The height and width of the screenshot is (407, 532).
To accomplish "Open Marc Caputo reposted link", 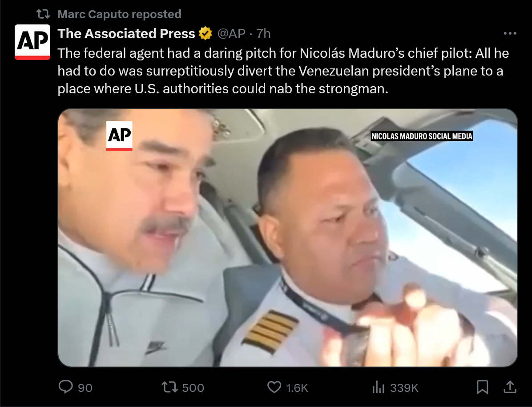I will tap(119, 14).
